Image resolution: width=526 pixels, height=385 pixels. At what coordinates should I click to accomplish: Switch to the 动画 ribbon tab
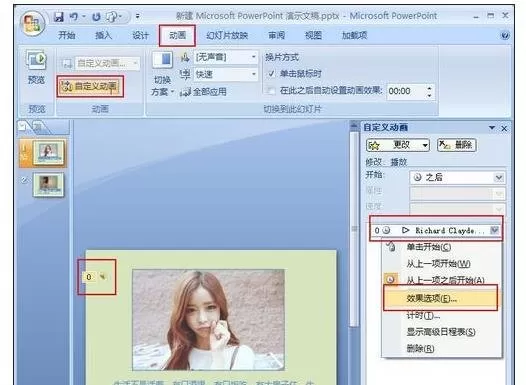[177, 35]
